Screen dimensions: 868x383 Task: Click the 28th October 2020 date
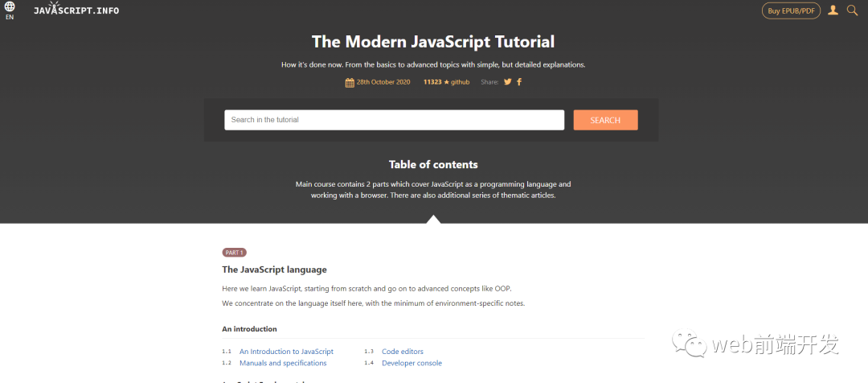pyautogui.click(x=383, y=82)
